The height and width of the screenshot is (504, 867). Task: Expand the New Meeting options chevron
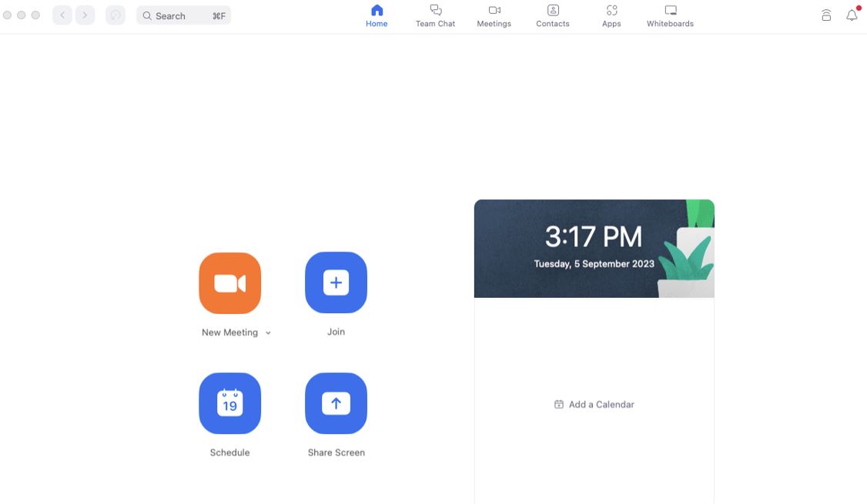click(268, 332)
